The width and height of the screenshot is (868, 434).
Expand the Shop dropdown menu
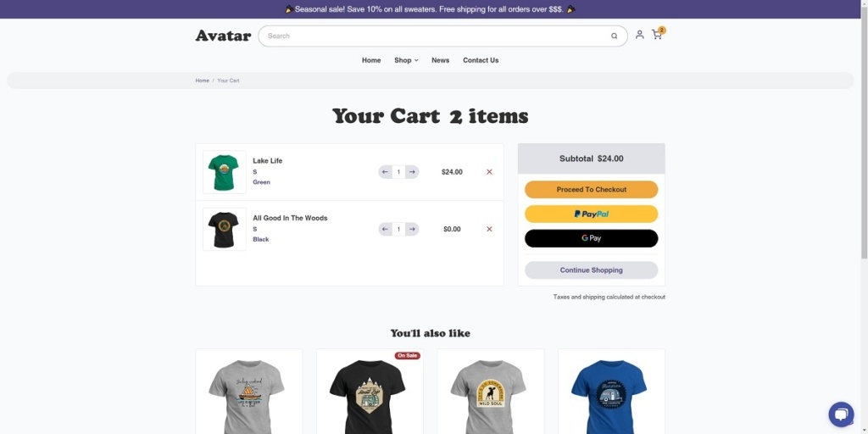point(406,60)
